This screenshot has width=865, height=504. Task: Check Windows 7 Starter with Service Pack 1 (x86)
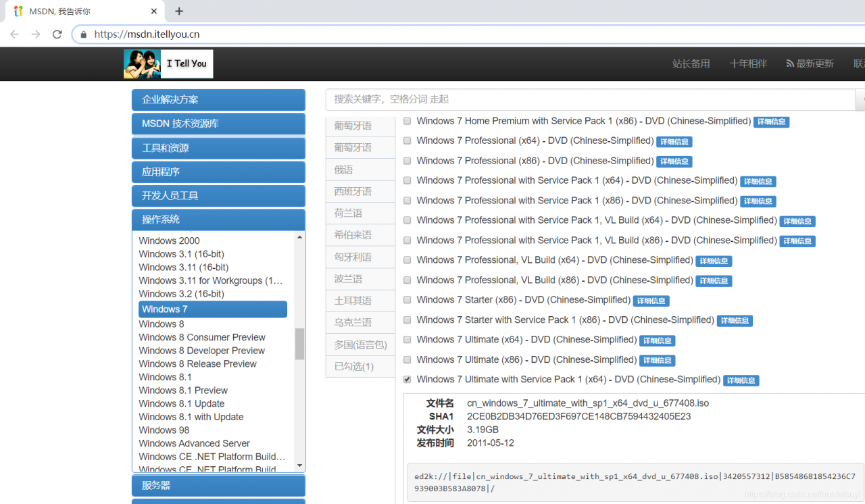(407, 320)
